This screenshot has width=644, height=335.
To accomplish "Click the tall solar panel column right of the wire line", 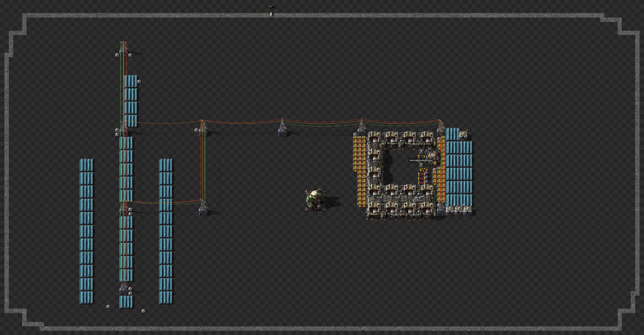I will (165, 231).
